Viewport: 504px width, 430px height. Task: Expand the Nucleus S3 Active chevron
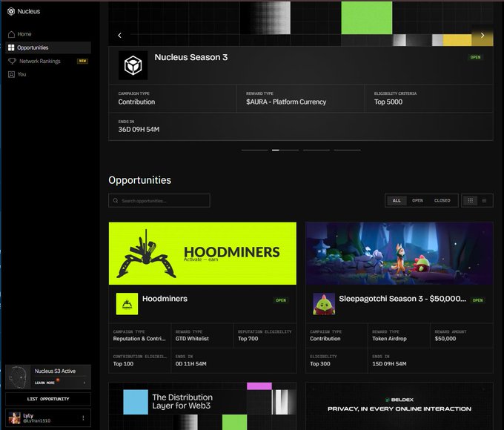pos(84,383)
